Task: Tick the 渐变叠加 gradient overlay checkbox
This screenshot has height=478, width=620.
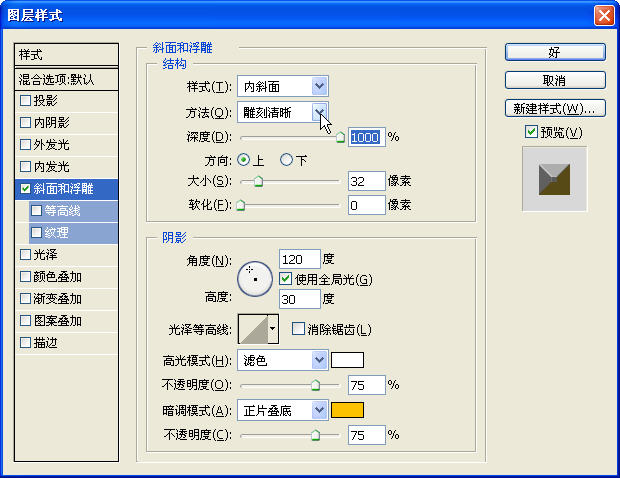Action: pos(25,299)
